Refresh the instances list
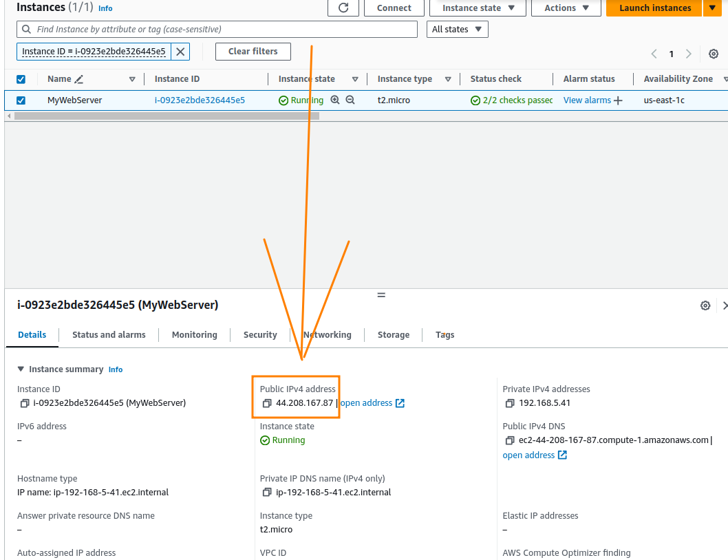 (x=343, y=8)
